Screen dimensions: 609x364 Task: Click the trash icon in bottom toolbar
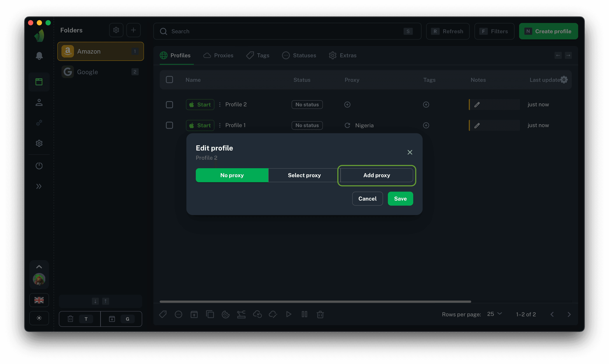tap(320, 314)
